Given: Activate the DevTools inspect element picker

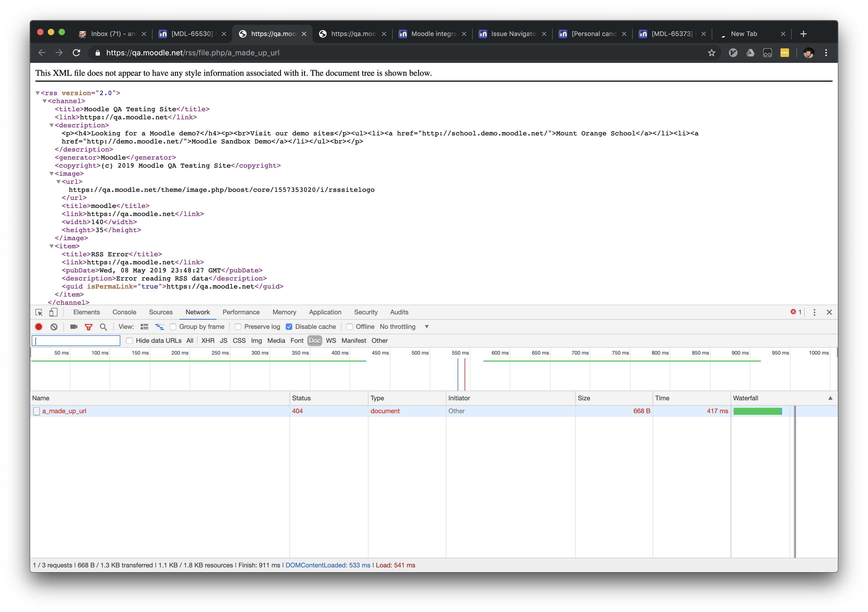Looking at the screenshot, I should pos(39,312).
